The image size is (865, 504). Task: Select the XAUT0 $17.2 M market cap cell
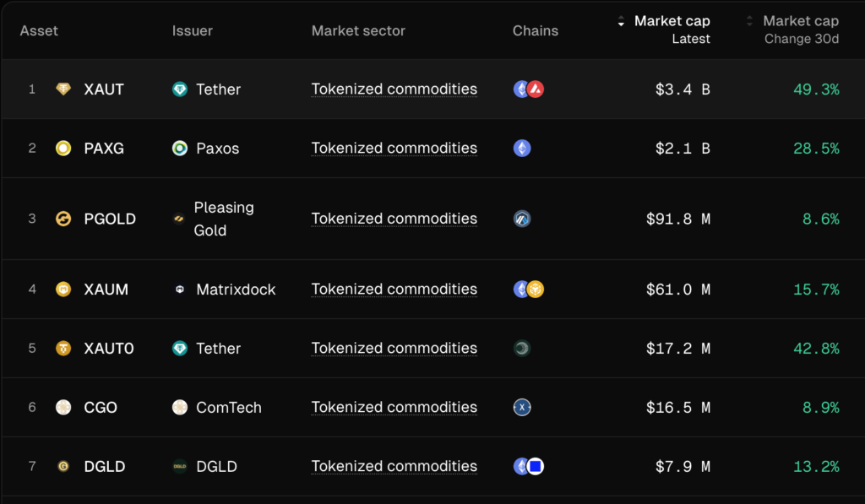tap(677, 349)
